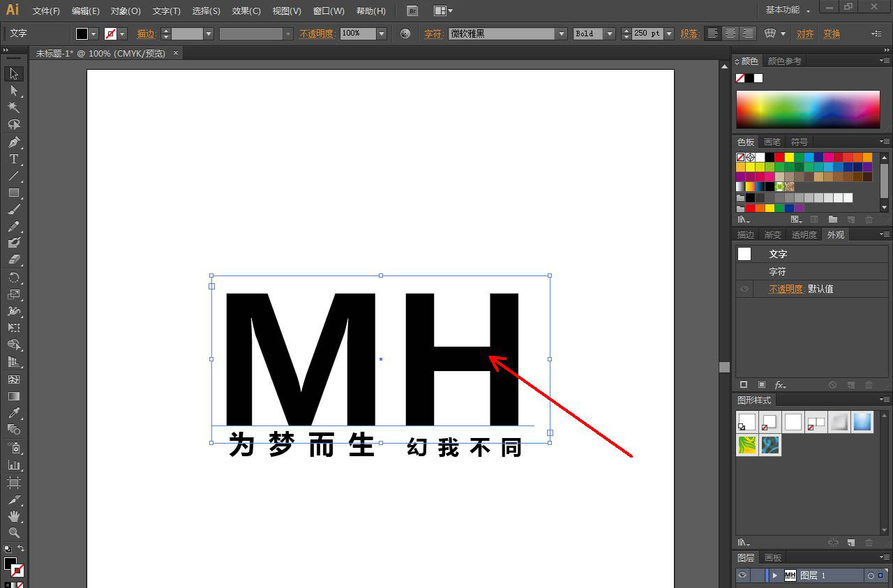Toggle visibility eye of 不透明度 appearance row
Viewport: 893px width, 588px height.
(744, 289)
